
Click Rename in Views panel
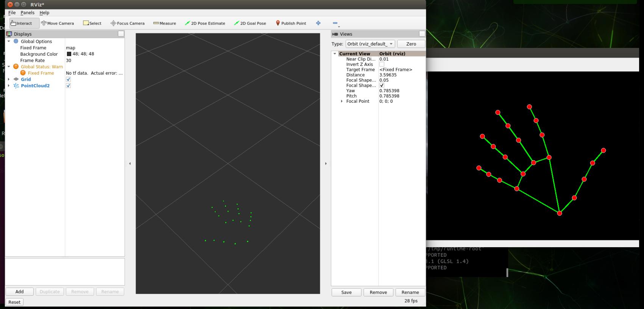click(410, 292)
